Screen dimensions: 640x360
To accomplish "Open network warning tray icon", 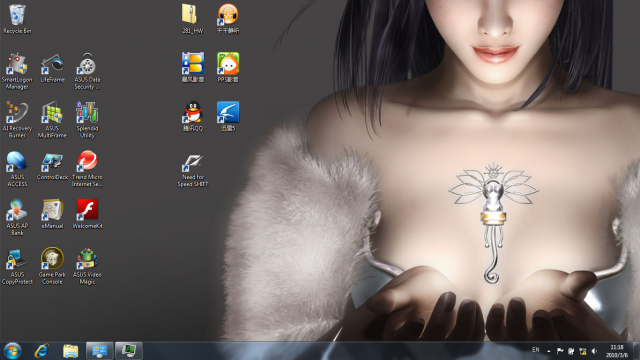I will [x=583, y=351].
